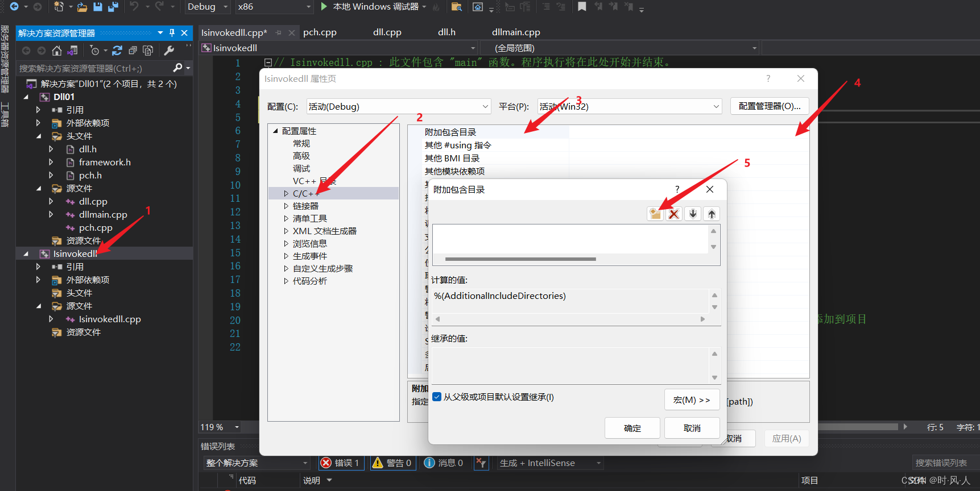Screen dimensions: 980x491
Task: Select 常规 in the property tree
Action: click(301, 144)
